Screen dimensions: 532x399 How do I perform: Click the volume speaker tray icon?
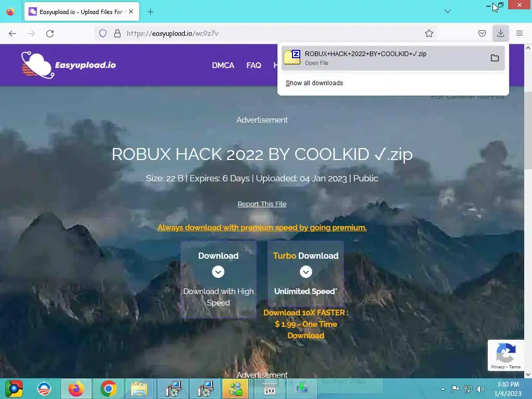pos(481,389)
